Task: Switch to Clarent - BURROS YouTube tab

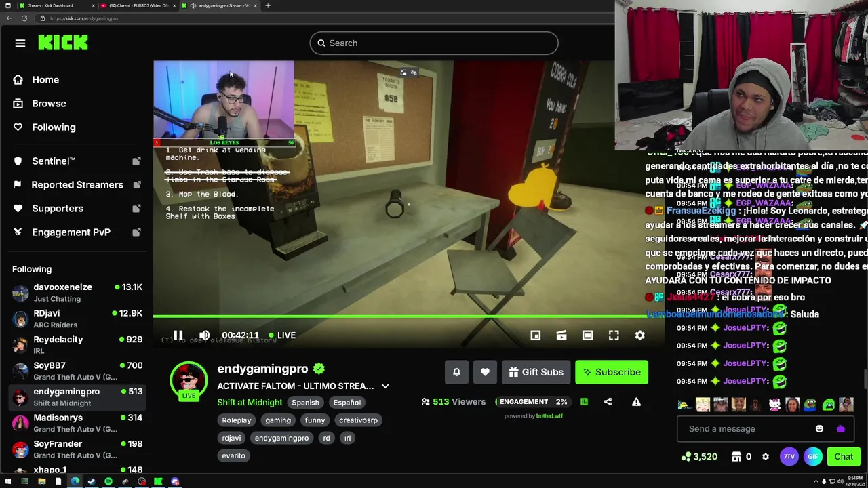Action: [138, 5]
